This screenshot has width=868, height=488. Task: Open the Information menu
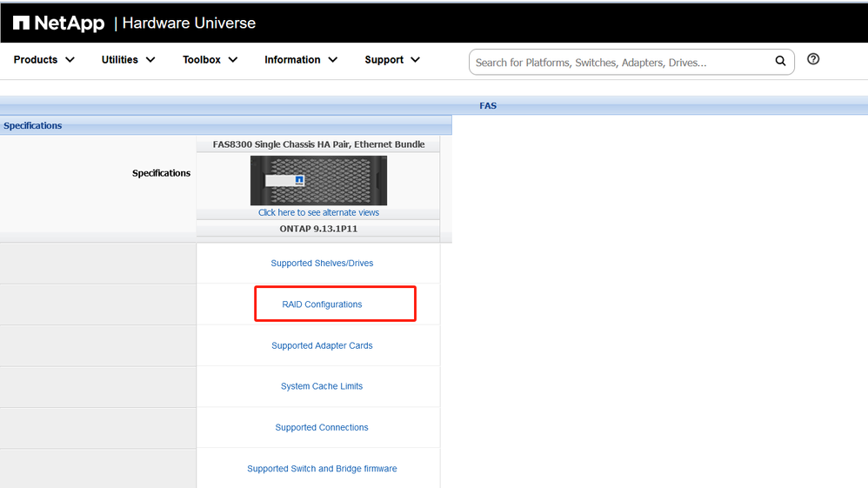click(x=300, y=60)
